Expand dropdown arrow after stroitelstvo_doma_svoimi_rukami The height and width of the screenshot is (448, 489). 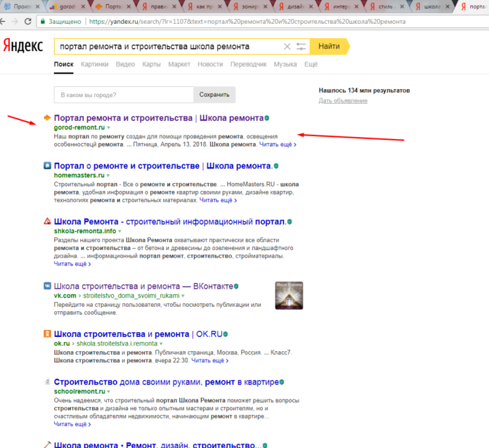coord(183,296)
